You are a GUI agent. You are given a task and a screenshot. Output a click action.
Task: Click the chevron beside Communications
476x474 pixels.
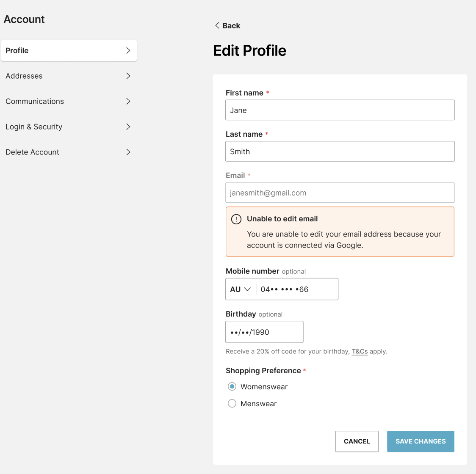pos(128,101)
